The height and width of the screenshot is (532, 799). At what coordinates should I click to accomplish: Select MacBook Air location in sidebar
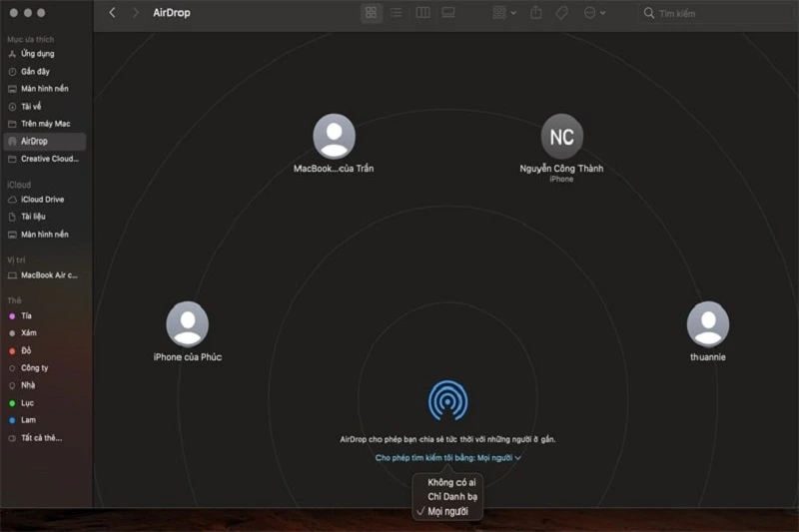tap(44, 274)
